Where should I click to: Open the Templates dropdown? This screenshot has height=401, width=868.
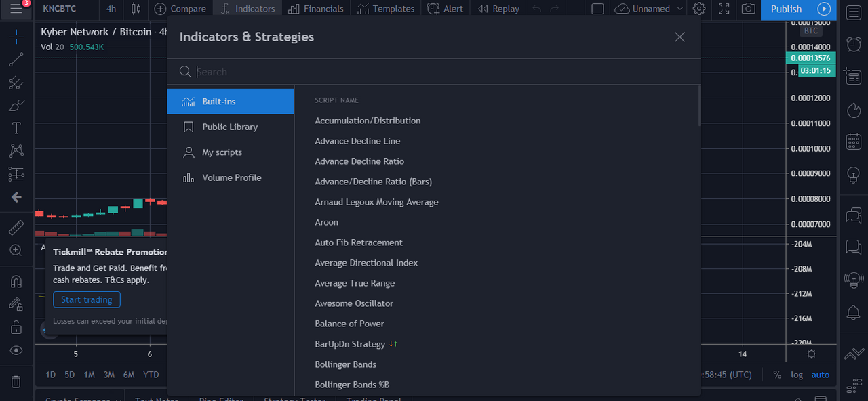click(386, 9)
